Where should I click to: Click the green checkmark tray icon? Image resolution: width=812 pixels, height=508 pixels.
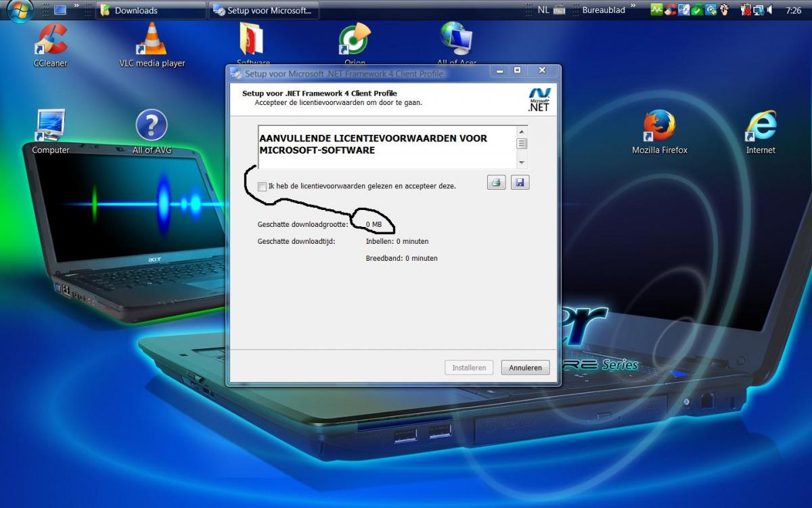click(x=697, y=10)
